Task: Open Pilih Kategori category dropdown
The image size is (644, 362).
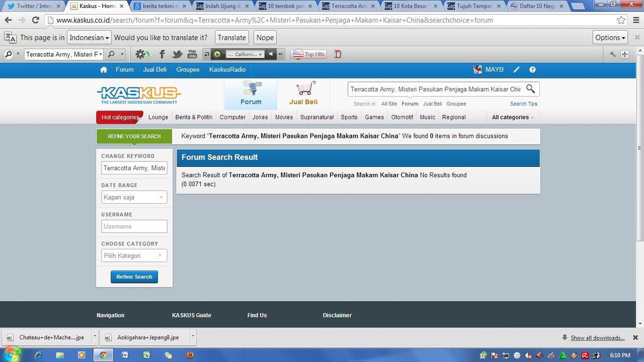Action: (134, 255)
